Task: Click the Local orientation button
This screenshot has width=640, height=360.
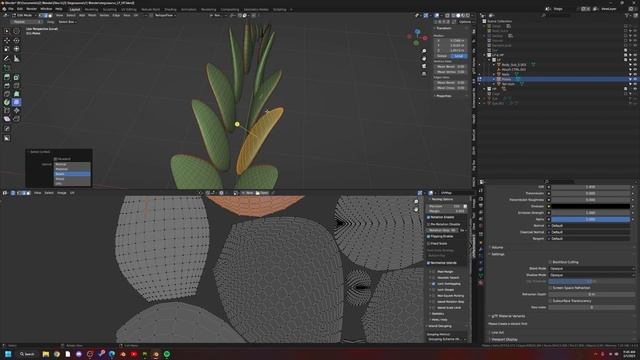Action: (x=458, y=56)
